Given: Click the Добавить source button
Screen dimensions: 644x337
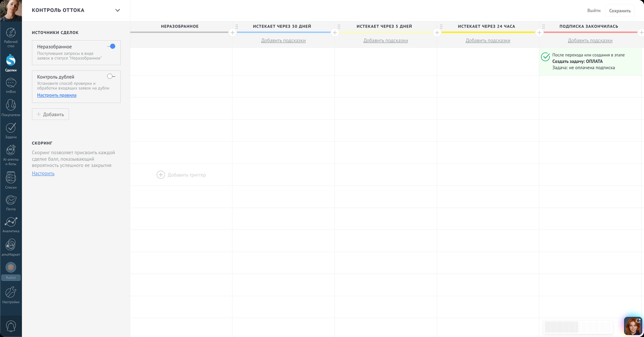Looking at the screenshot, I should [x=50, y=114].
